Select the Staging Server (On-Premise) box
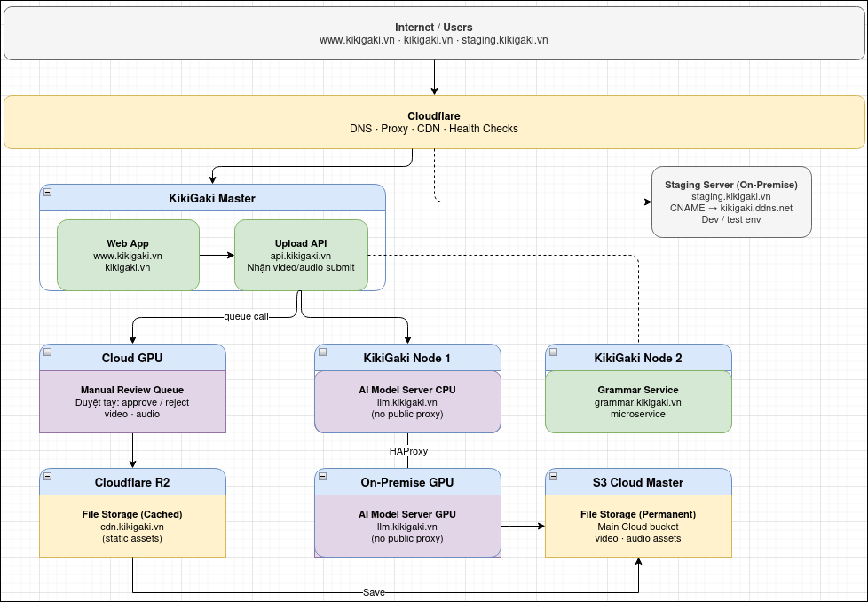Viewport: 868px width, 602px height. point(731,202)
